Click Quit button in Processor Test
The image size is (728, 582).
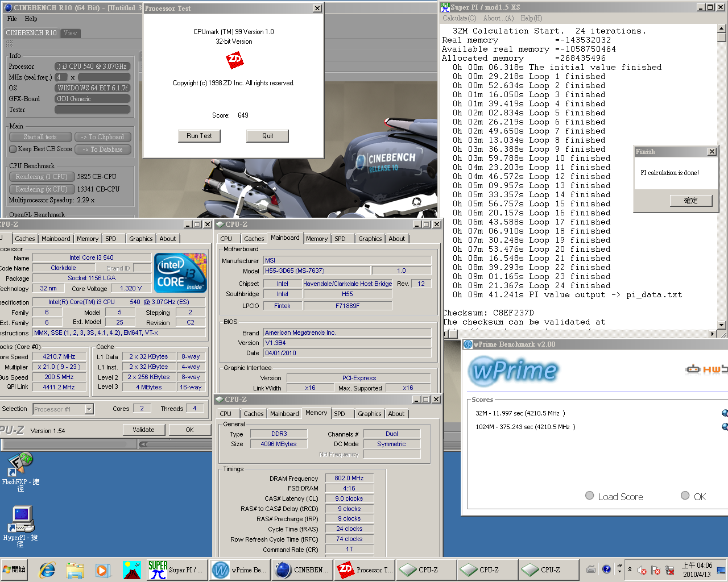click(x=267, y=136)
